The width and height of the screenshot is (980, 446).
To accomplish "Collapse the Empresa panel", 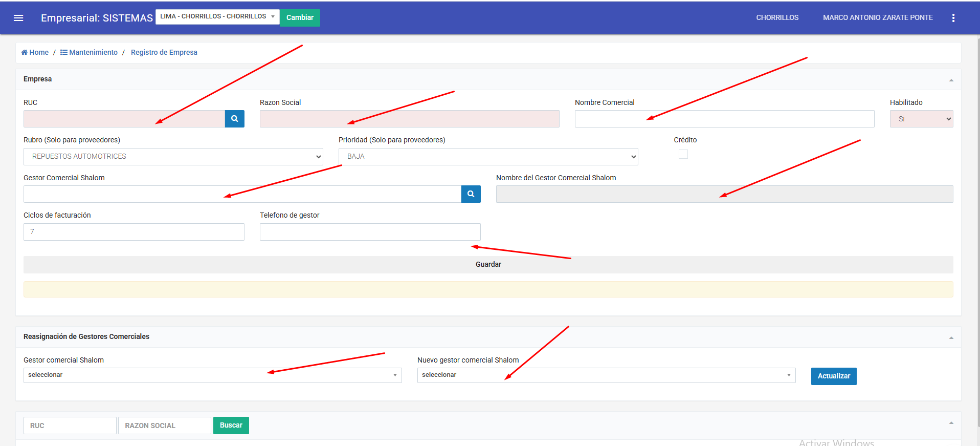I will (x=951, y=80).
